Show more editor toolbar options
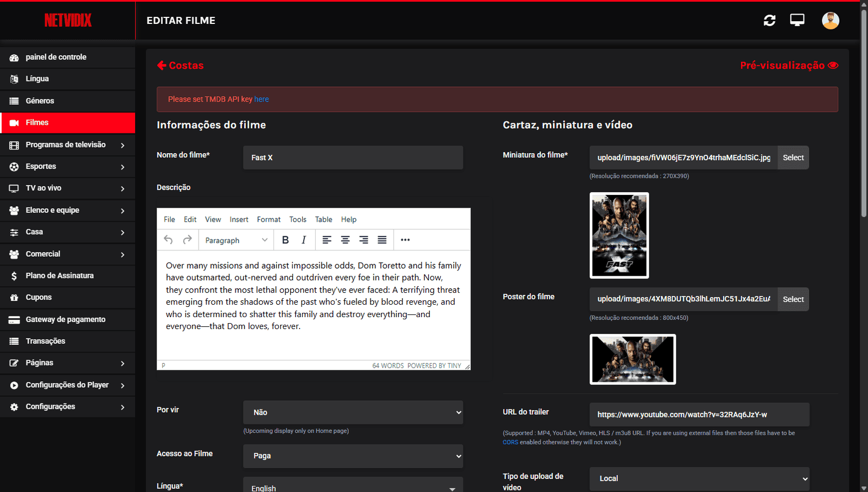868x492 pixels. [405, 240]
